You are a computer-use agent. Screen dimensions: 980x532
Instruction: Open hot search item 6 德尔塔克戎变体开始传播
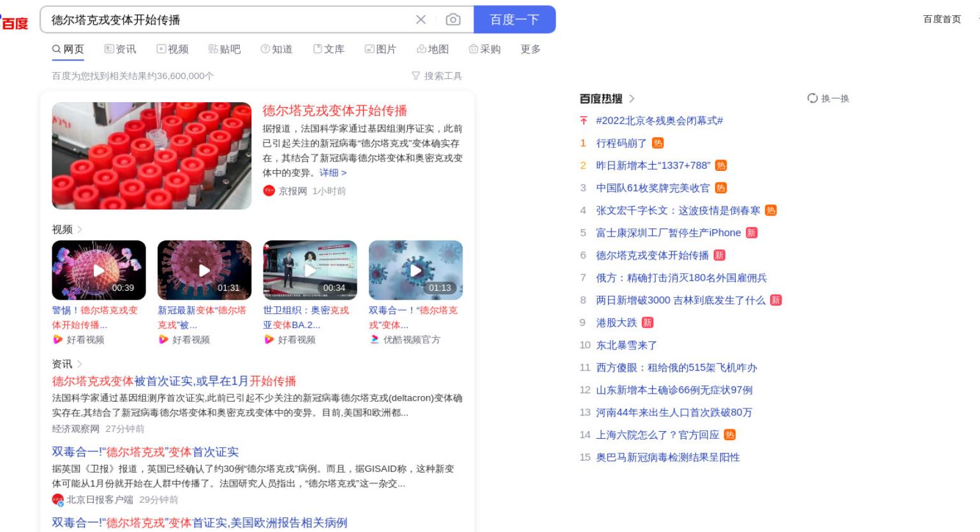pos(652,255)
